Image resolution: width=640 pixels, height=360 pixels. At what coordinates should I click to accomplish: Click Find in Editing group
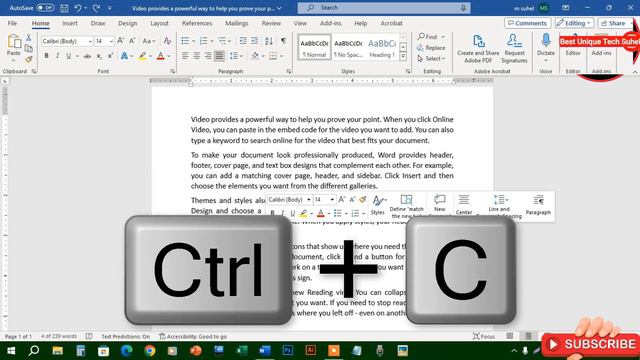click(431, 37)
